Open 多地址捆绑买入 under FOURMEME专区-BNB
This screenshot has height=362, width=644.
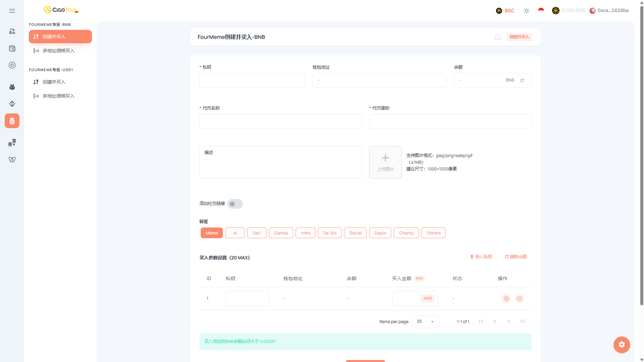point(58,51)
